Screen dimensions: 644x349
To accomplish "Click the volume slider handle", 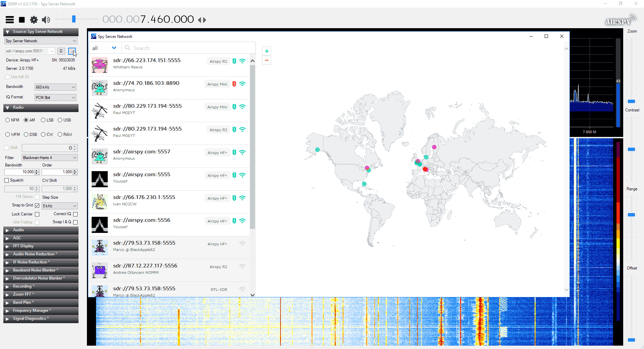I will coord(74,19).
